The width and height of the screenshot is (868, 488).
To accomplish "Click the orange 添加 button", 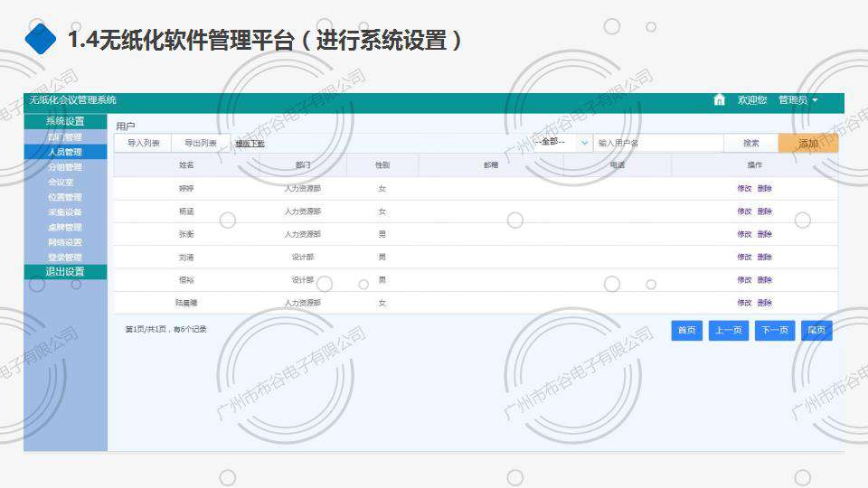I will 807,143.
